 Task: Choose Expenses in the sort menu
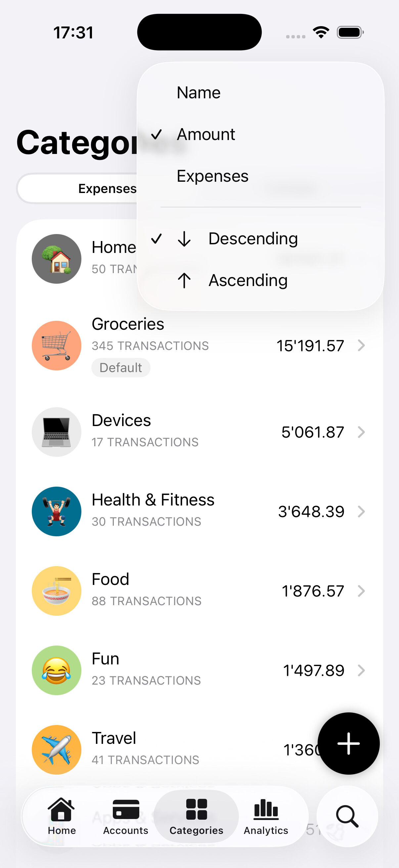212,176
